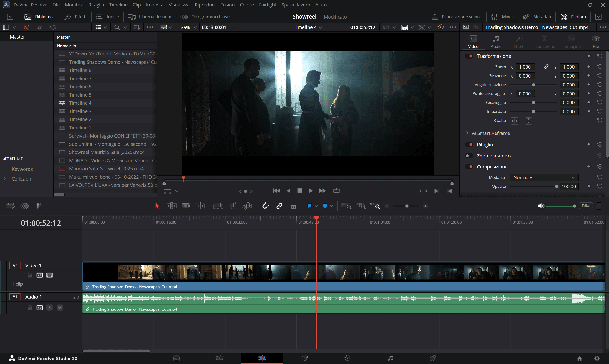
Task: Toggle the DIM audio button
Action: point(586,206)
